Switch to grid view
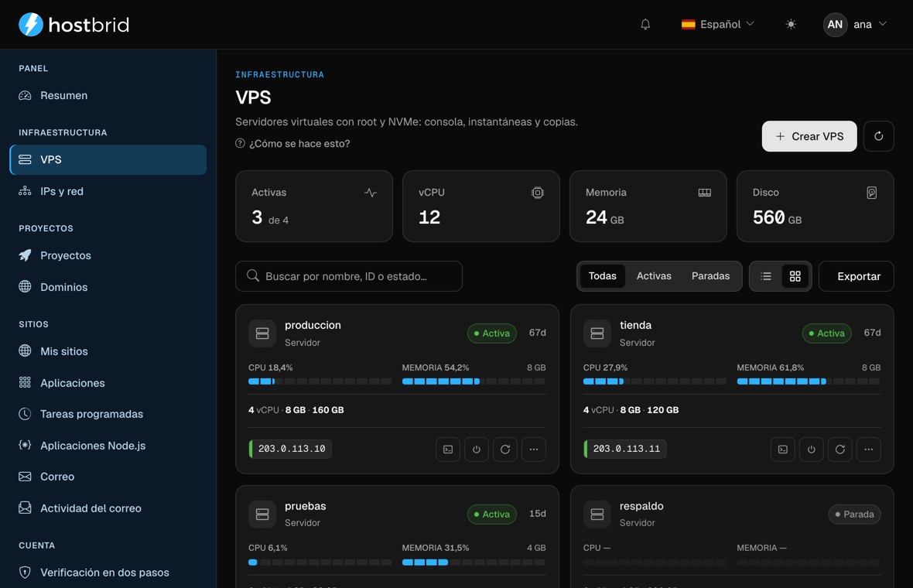This screenshot has height=588, width=913. pos(795,276)
